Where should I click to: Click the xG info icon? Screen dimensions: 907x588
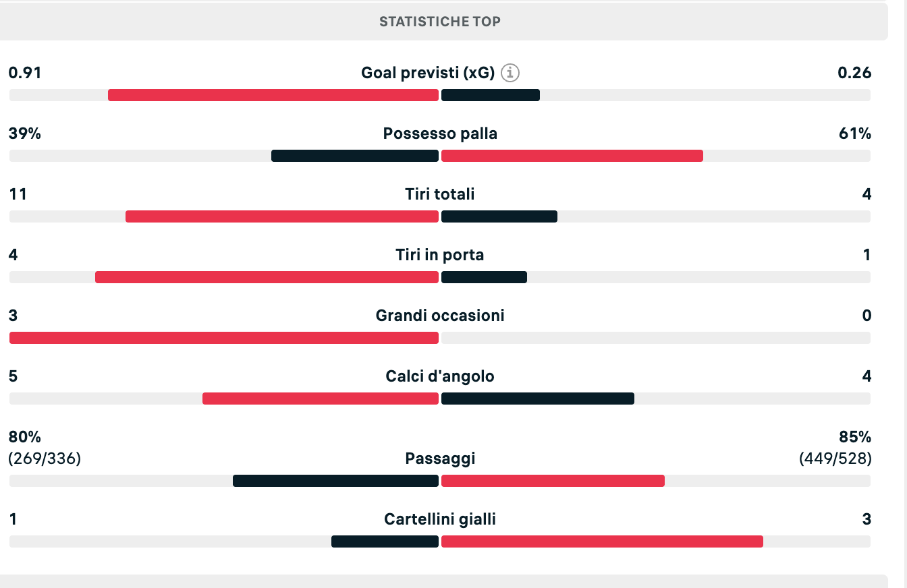[511, 73]
